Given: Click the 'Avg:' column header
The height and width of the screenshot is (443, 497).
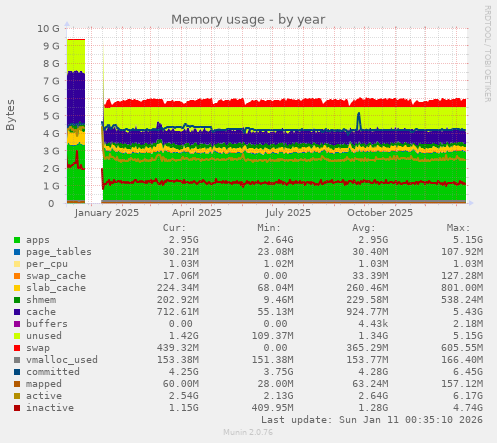Looking at the screenshot, I should pos(364,228).
